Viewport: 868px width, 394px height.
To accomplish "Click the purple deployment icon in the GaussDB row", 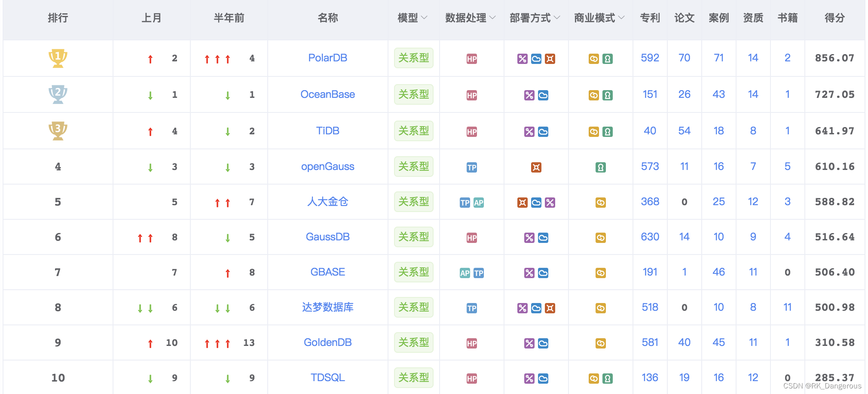I will tap(529, 238).
